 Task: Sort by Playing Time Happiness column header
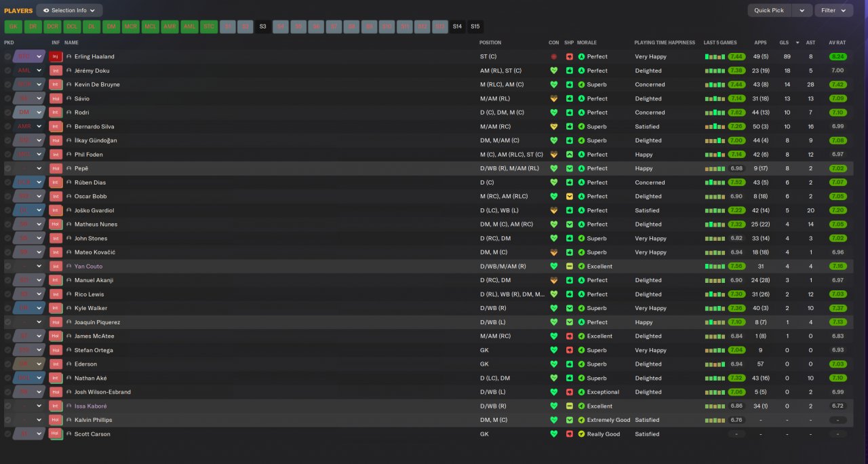click(x=665, y=43)
